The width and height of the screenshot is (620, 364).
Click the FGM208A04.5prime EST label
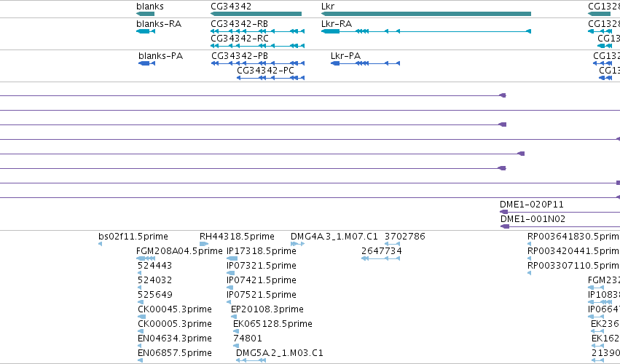click(x=179, y=251)
